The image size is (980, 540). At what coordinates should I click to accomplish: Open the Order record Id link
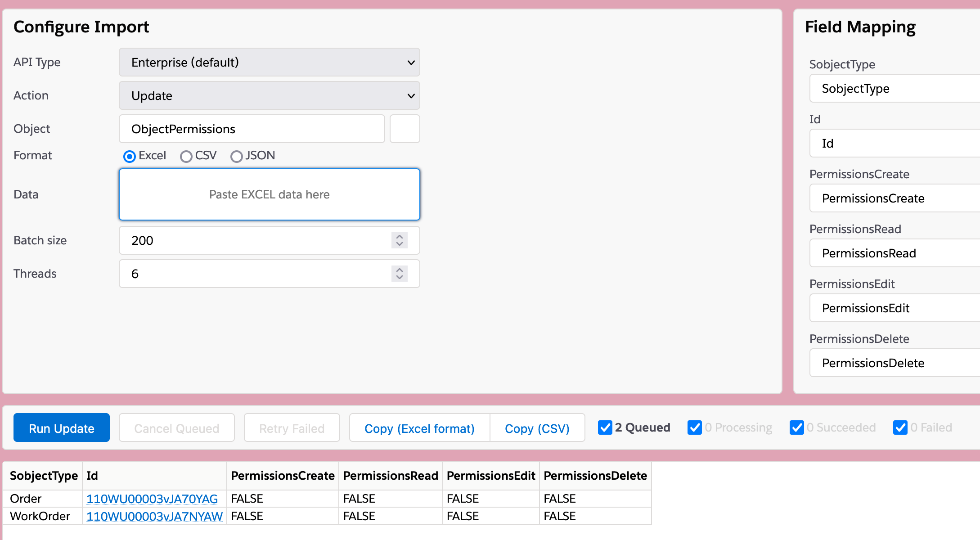coord(152,499)
